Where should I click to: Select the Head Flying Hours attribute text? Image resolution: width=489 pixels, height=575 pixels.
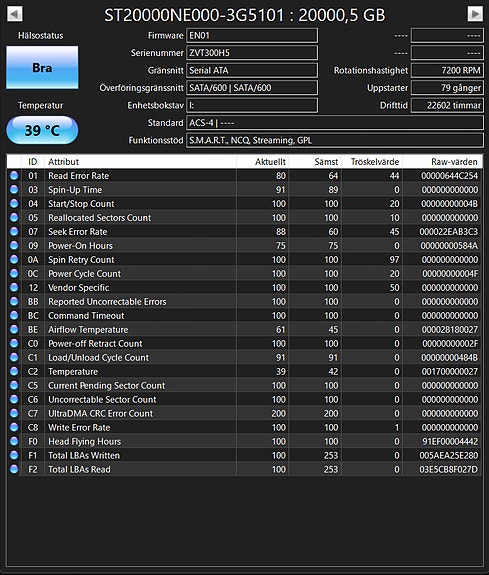tap(84, 441)
